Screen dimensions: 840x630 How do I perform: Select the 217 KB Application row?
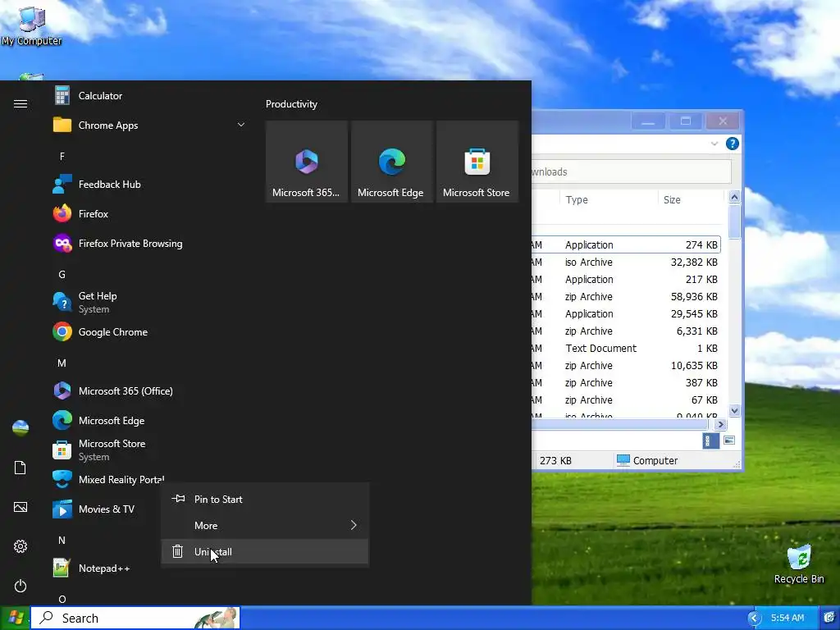(626, 280)
